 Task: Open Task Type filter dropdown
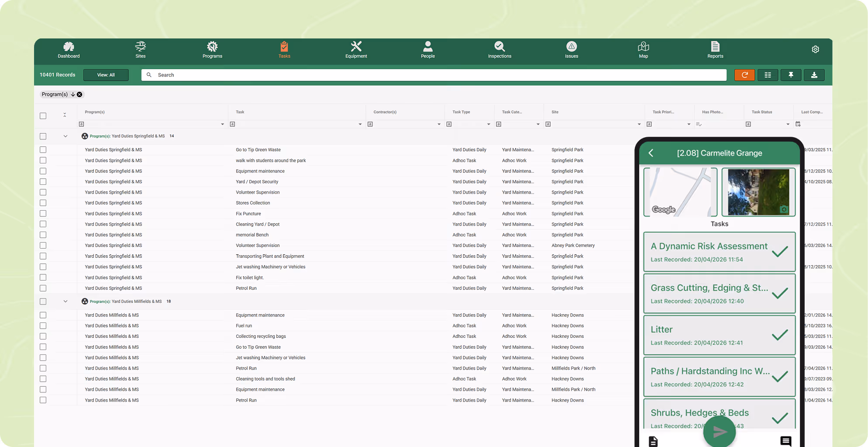[x=489, y=125]
